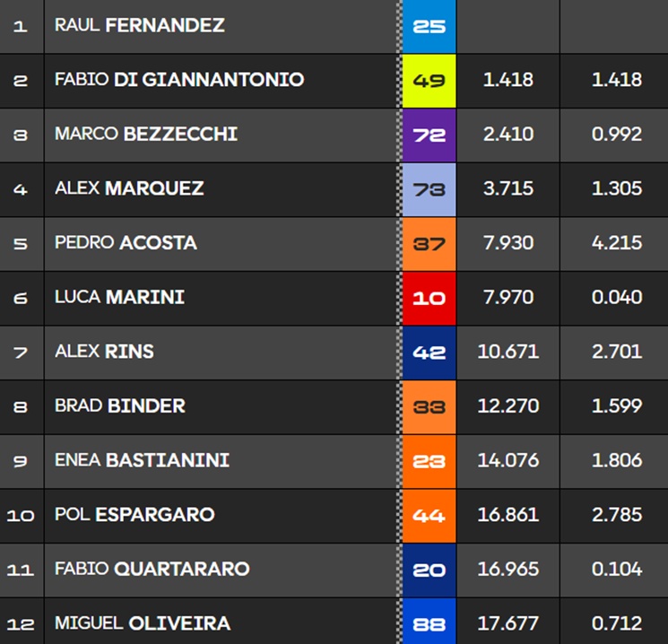Click the blue number 25 badge
This screenshot has width=668, height=644.
tap(429, 26)
